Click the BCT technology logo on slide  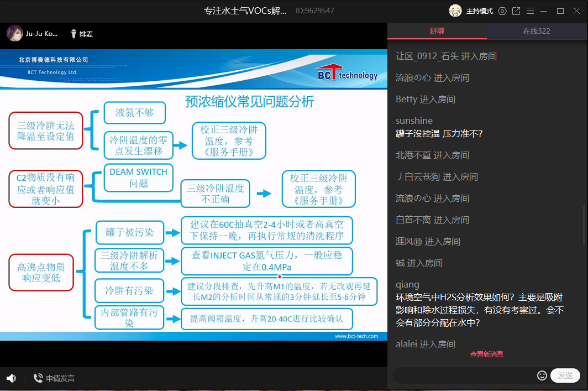pos(347,73)
